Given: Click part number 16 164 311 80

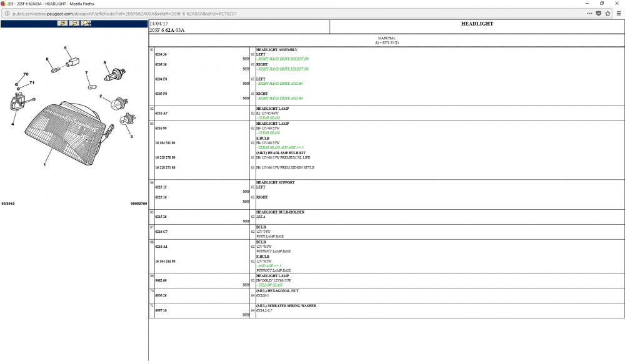Looking at the screenshot, I should tap(166, 142).
